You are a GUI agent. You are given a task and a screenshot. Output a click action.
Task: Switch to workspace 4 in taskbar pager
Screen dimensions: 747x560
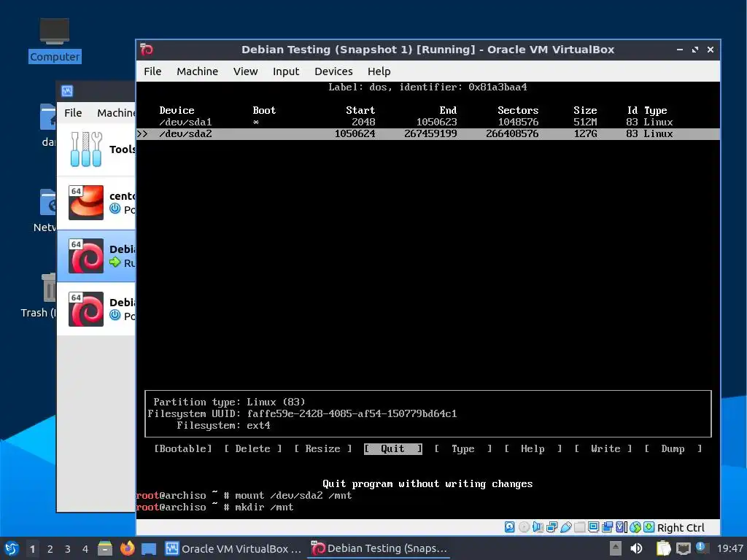(x=85, y=548)
